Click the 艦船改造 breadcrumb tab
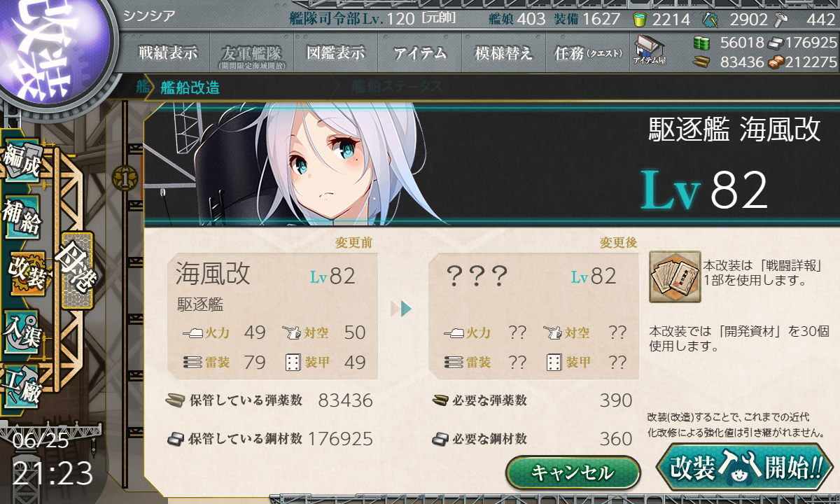 tap(190, 87)
